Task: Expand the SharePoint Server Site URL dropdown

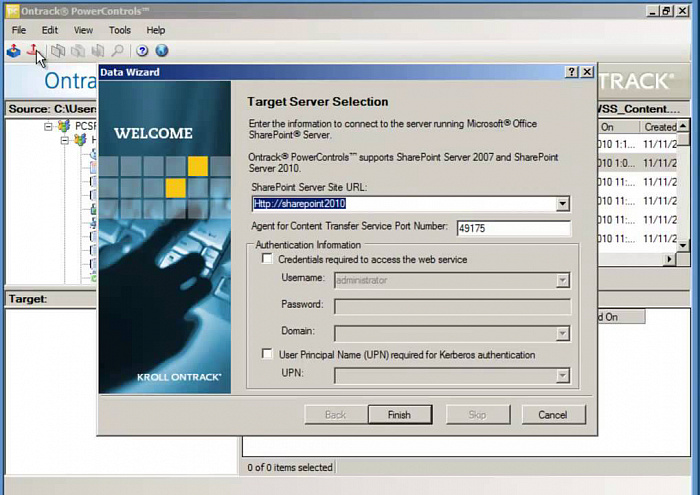Action: coord(563,204)
